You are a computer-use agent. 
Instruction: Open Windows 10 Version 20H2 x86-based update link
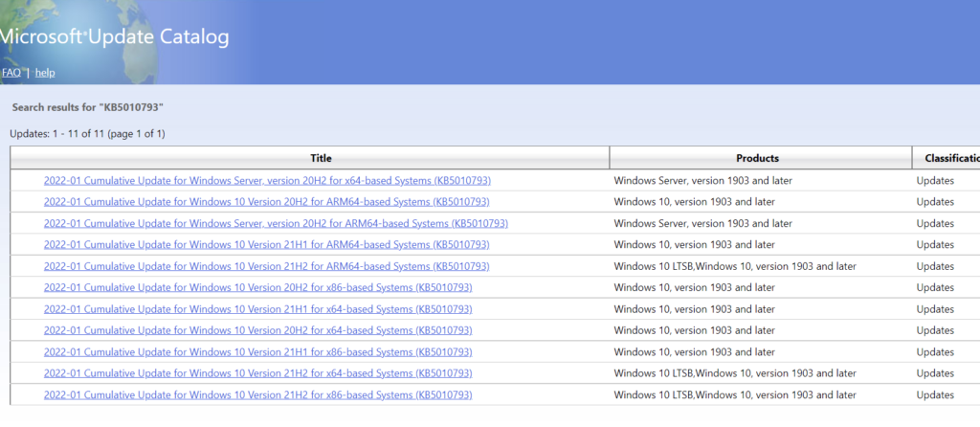click(257, 287)
